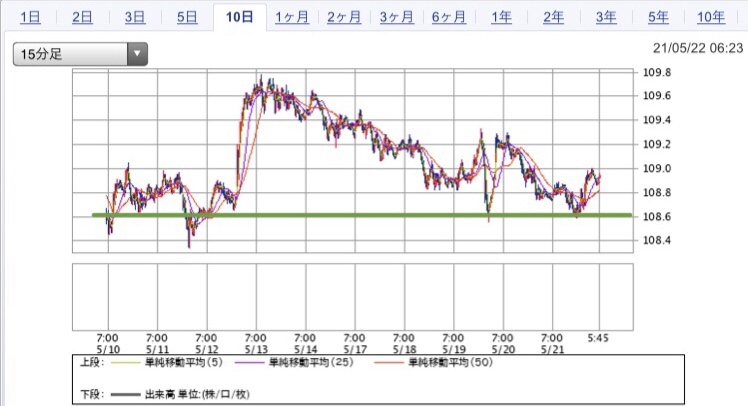Click the 単純移動平均(25) legend entry

pyautogui.click(x=311, y=363)
